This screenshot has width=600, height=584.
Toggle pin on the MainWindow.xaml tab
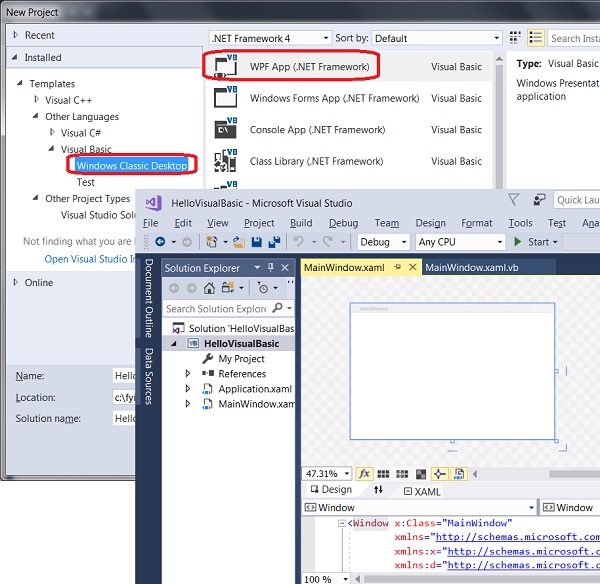(x=398, y=267)
